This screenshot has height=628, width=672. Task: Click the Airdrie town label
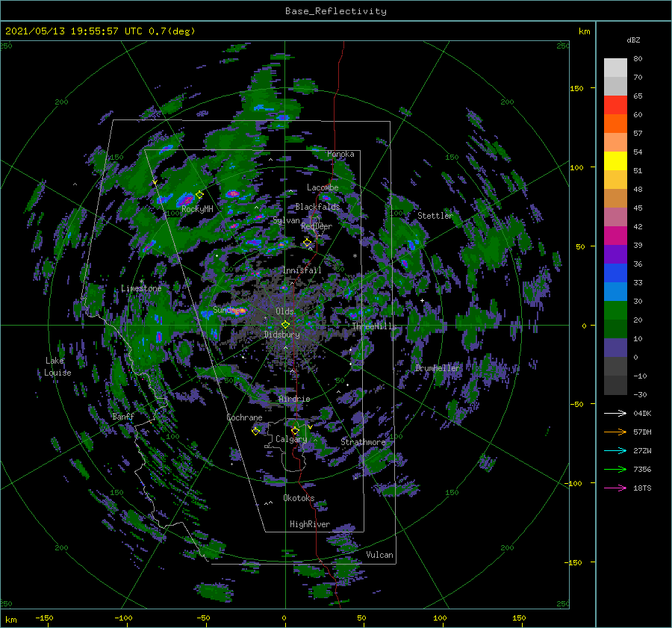click(294, 399)
